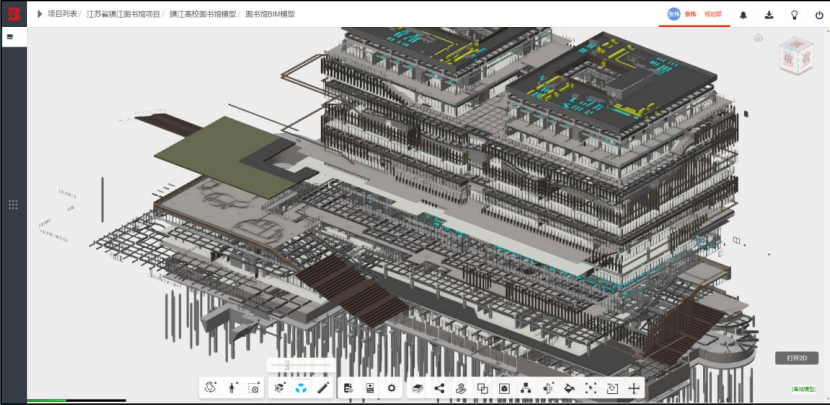The width and height of the screenshot is (830, 405).
Task: Click the mirror split tool with star
Action: click(547, 388)
